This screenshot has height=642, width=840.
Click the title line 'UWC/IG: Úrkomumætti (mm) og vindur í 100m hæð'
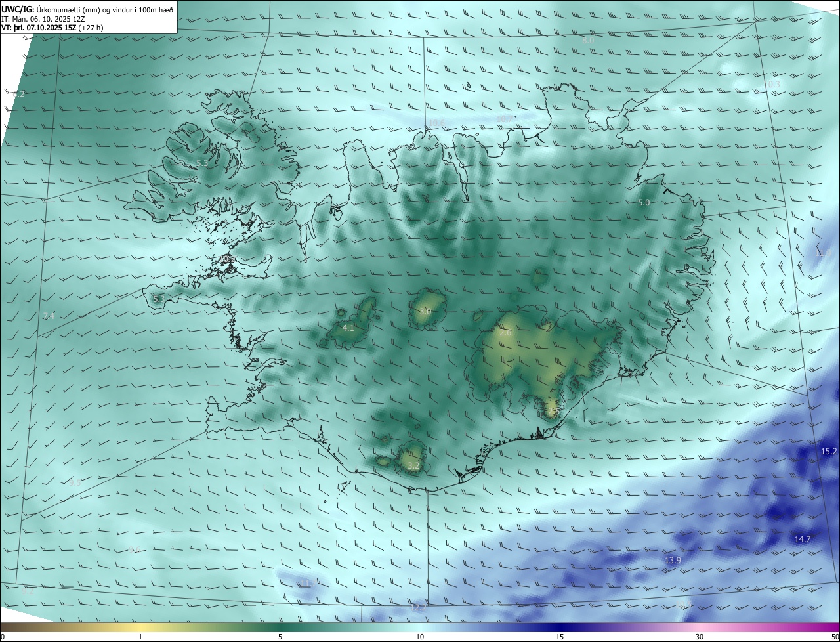(87, 9)
